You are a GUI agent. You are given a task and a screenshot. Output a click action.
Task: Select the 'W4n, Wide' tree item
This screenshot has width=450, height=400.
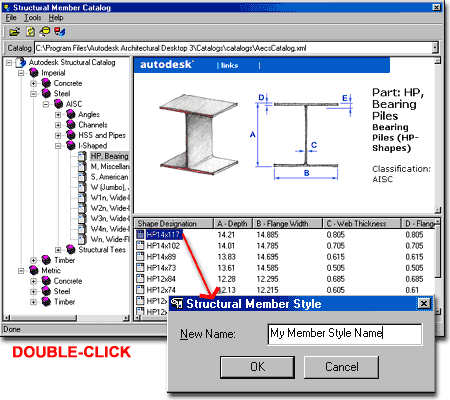110,229
